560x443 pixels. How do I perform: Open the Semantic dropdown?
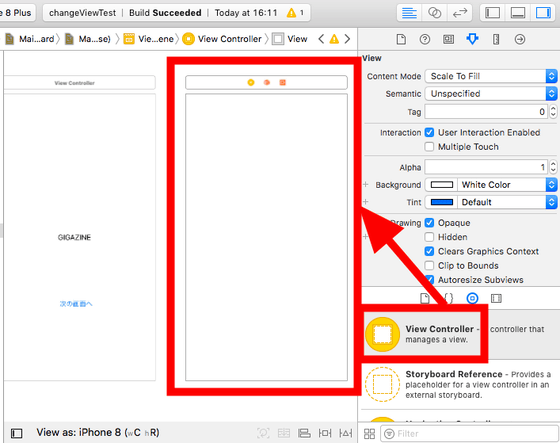491,94
